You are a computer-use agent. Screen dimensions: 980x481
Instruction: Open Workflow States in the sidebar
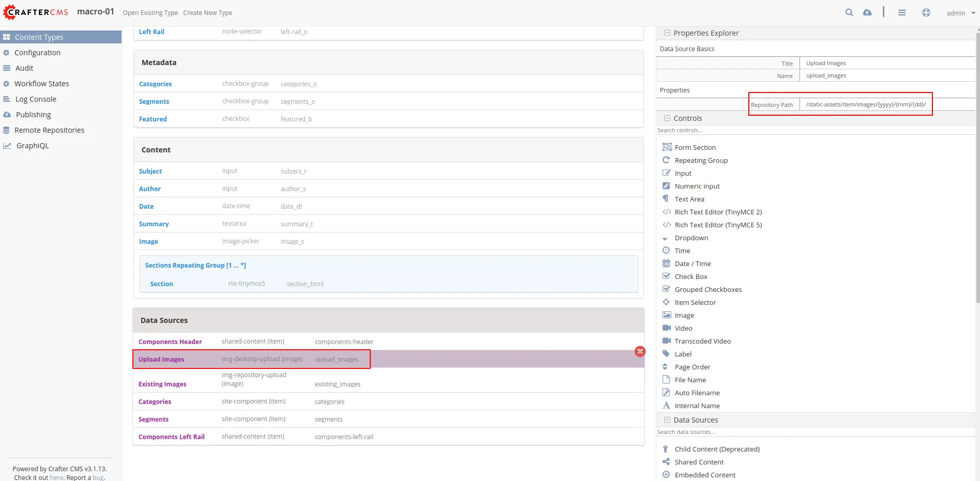click(41, 84)
